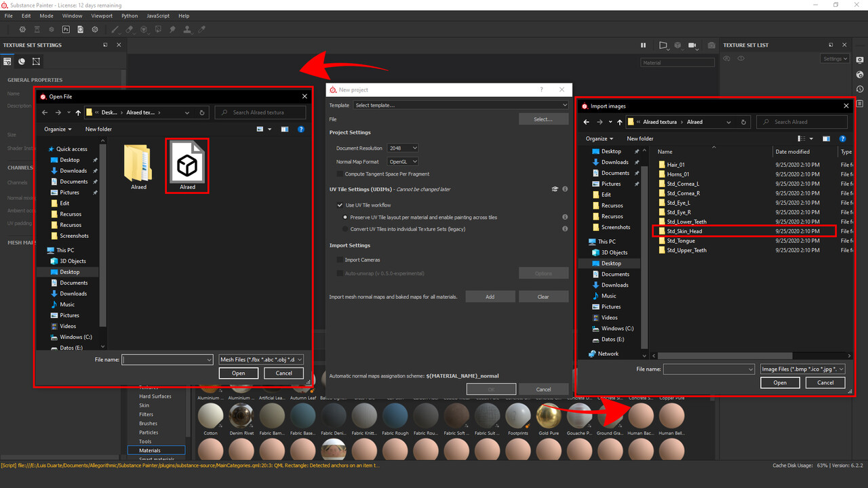This screenshot has width=868, height=488.
Task: Open the Log icon in right dock
Action: tap(860, 104)
